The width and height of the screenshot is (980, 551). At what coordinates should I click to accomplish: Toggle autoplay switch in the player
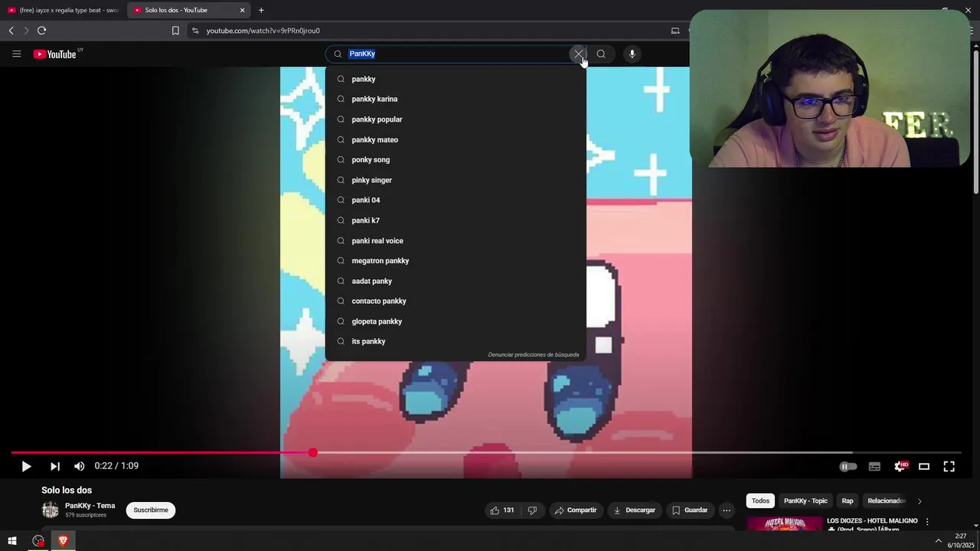tap(848, 466)
